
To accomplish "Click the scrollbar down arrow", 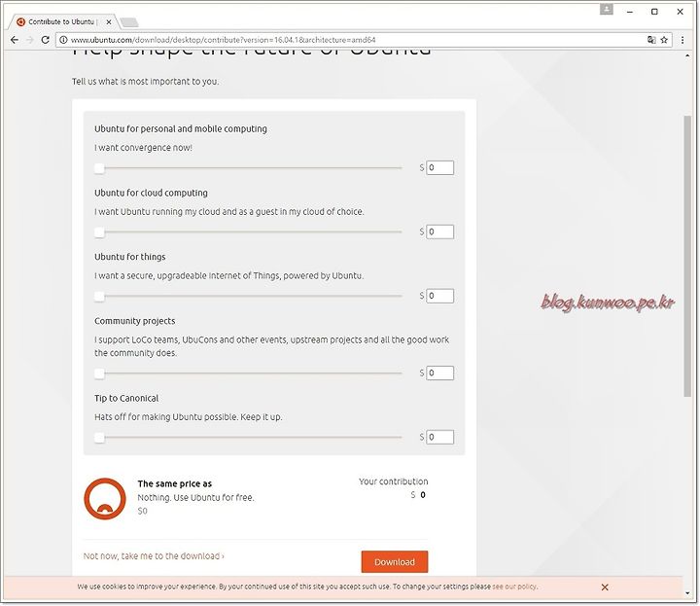I will tap(687, 593).
